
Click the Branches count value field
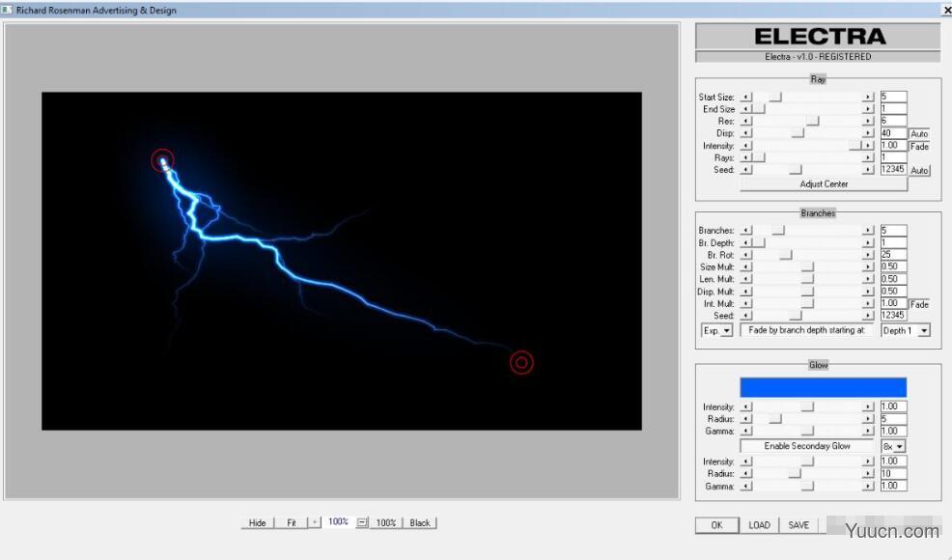click(894, 230)
